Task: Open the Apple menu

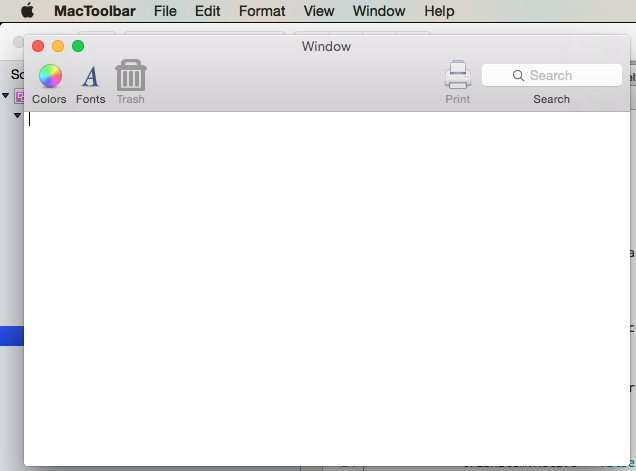Action: [28, 11]
